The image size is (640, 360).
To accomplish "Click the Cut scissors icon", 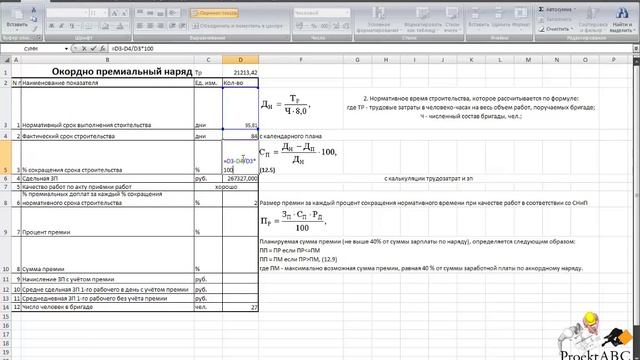I will coord(34,10).
